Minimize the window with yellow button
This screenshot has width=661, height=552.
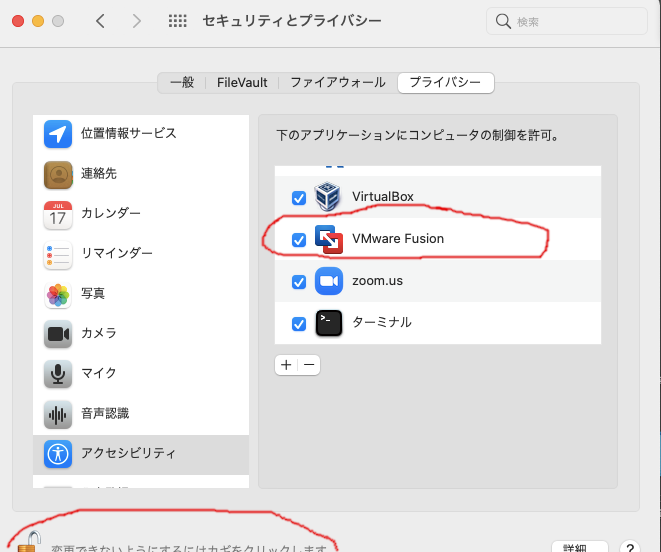38,21
